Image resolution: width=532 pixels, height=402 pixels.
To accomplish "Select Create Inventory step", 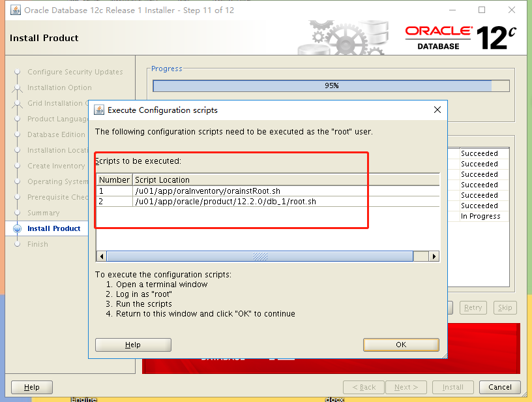I will click(56, 166).
